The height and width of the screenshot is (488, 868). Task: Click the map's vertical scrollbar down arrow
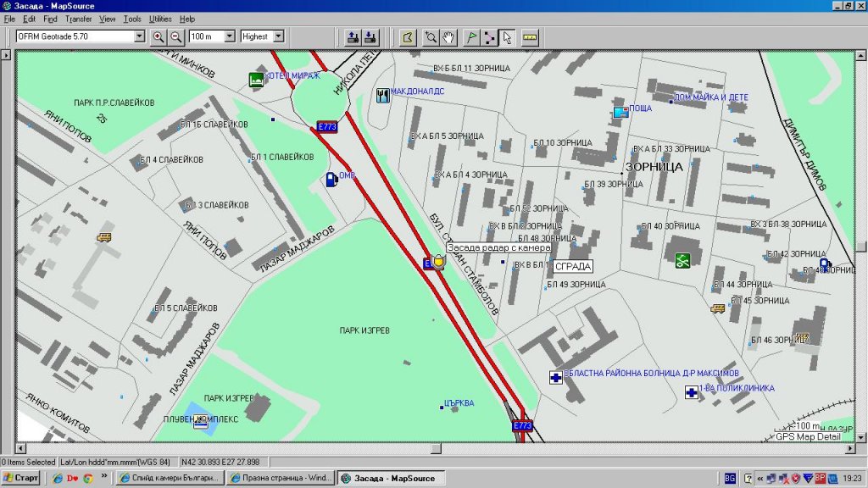point(861,437)
